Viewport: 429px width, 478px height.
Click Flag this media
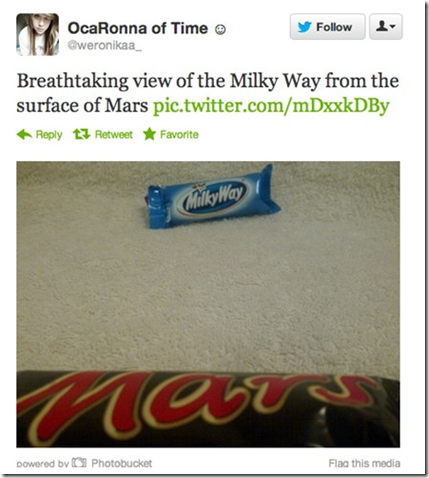tap(364, 463)
